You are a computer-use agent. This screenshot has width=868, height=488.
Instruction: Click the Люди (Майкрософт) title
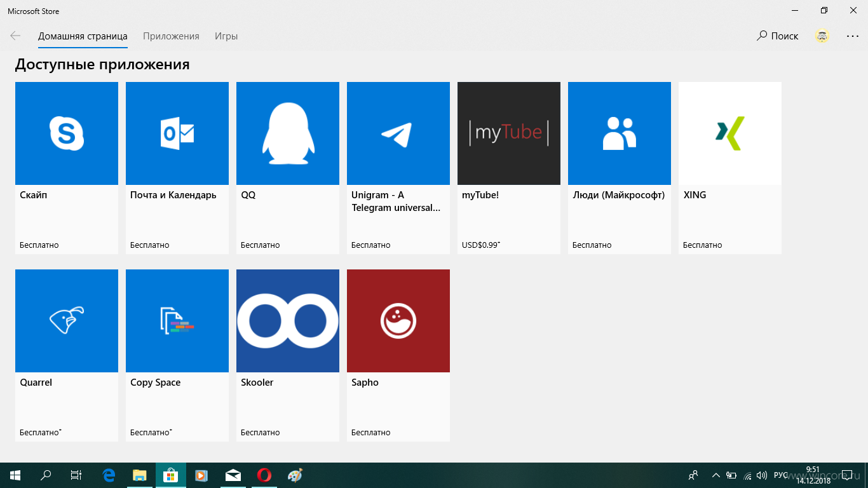(619, 195)
